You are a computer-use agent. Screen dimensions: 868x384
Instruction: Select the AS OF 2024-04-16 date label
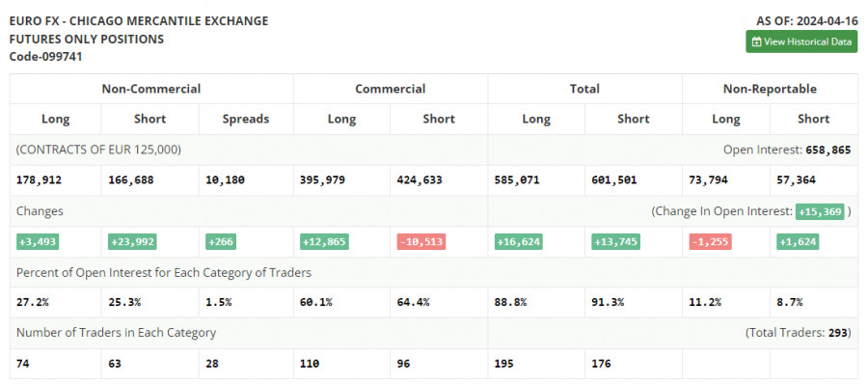click(x=807, y=21)
